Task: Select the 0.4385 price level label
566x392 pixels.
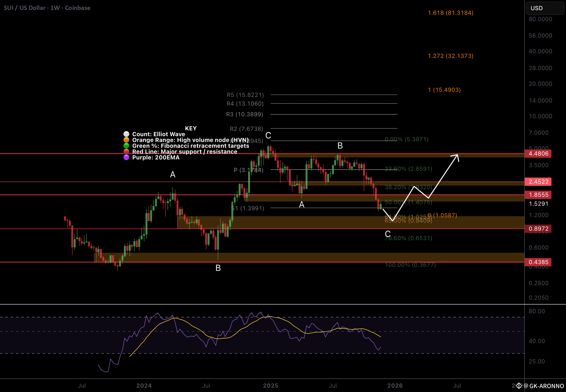Action: [x=538, y=262]
